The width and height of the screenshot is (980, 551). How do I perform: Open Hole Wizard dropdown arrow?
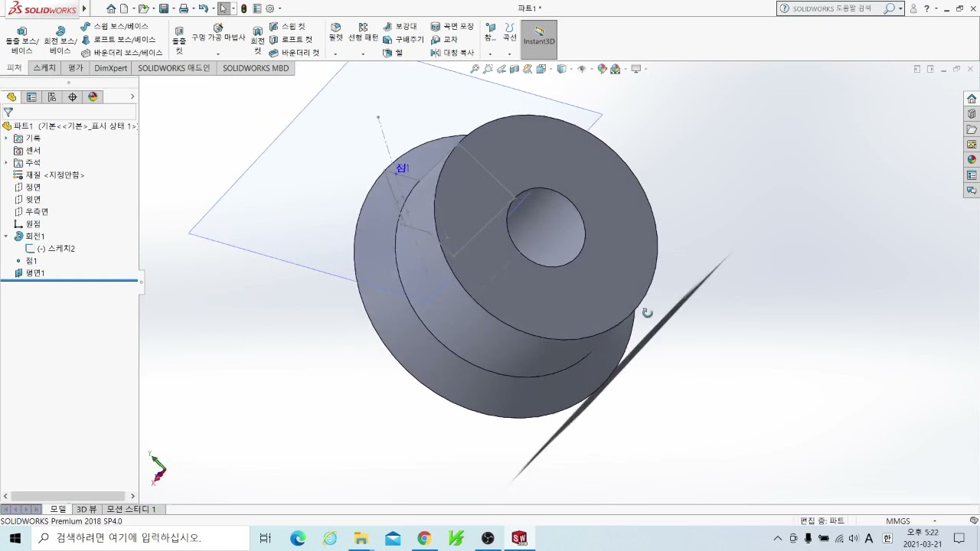[x=218, y=54]
